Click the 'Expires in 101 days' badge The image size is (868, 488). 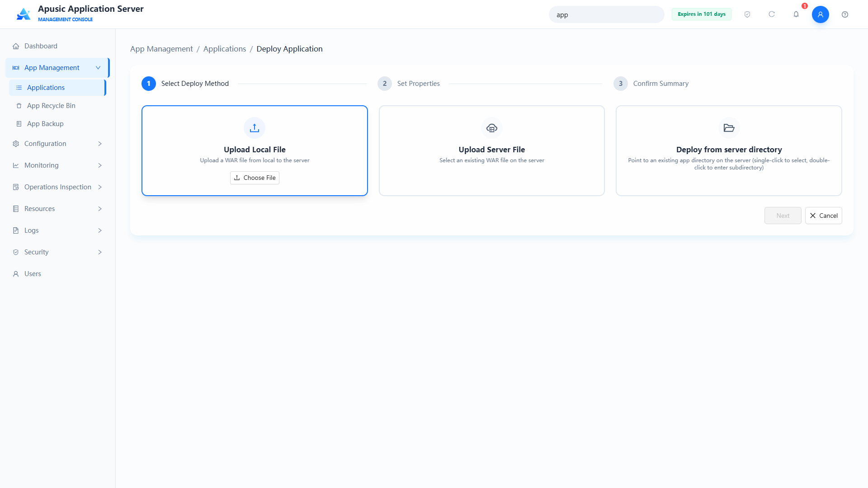(x=701, y=14)
